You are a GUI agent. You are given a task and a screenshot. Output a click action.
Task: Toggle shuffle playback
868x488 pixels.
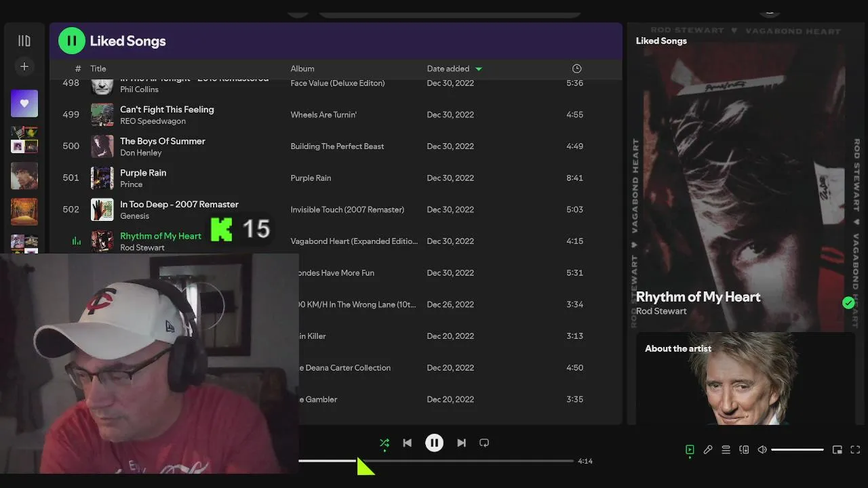[384, 443]
